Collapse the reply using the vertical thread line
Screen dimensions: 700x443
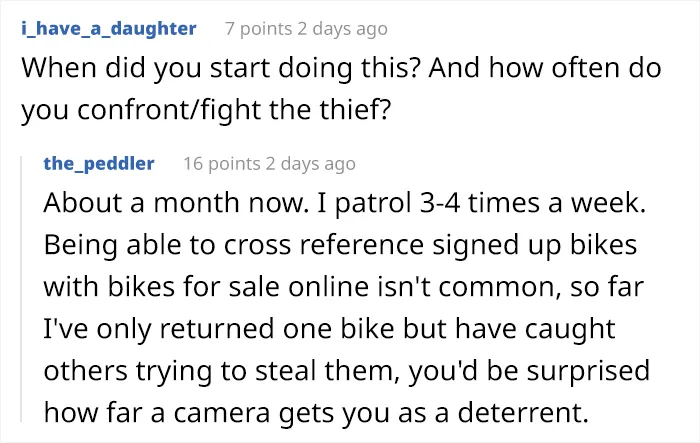pos(21,288)
